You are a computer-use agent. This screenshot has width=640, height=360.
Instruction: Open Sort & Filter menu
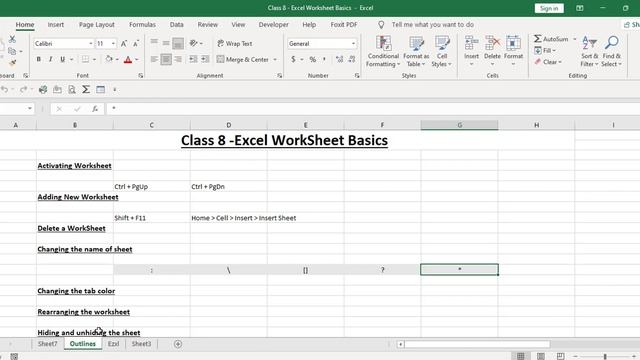point(589,51)
